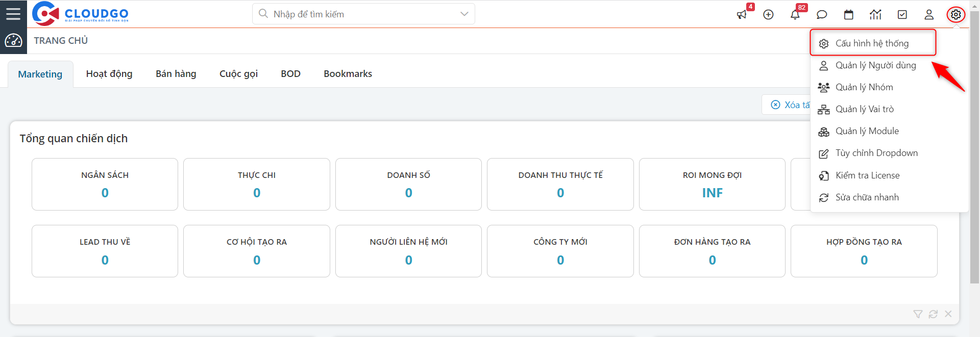This screenshot has width=980, height=337.
Task: Switch to the Bán hàng tab
Action: pyautogui.click(x=176, y=74)
